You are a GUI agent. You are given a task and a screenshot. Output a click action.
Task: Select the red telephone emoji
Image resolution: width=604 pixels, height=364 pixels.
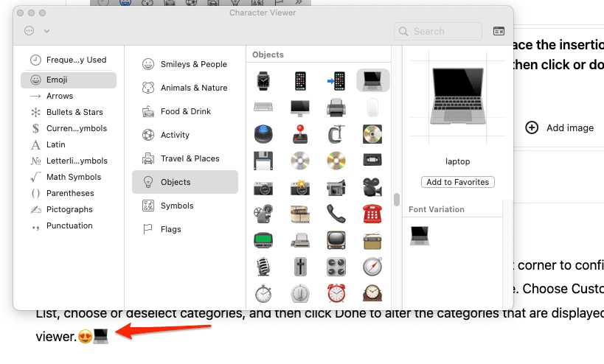click(372, 214)
